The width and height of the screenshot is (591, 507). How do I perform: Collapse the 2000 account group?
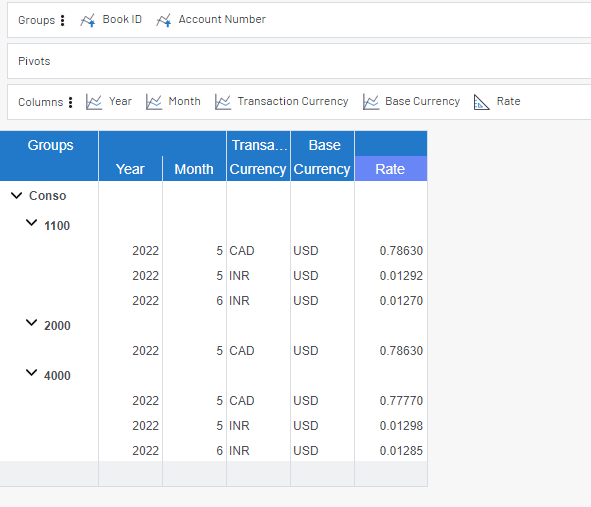point(31,322)
